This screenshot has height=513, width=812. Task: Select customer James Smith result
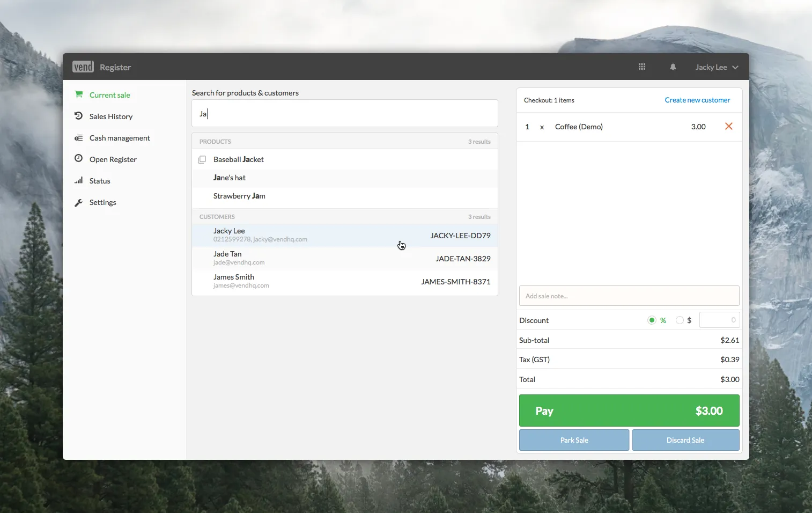[345, 281]
